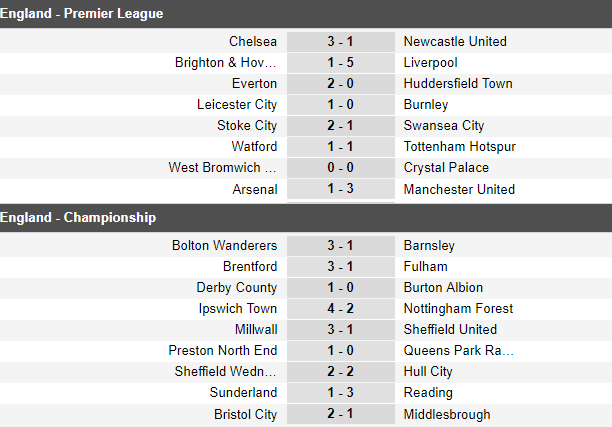Open the Crystal Palace team link
The height and width of the screenshot is (427, 612).
pos(446,168)
